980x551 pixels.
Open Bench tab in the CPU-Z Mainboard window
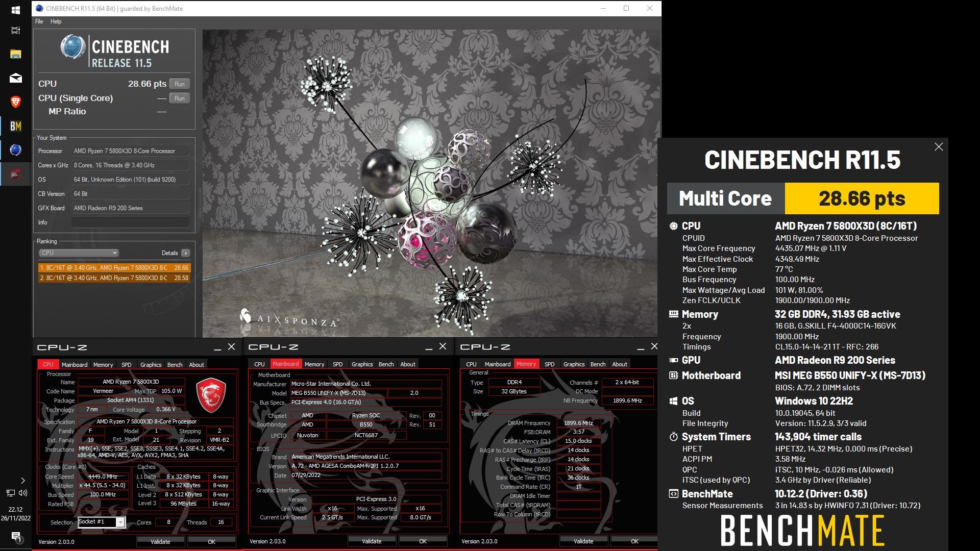coord(386,364)
